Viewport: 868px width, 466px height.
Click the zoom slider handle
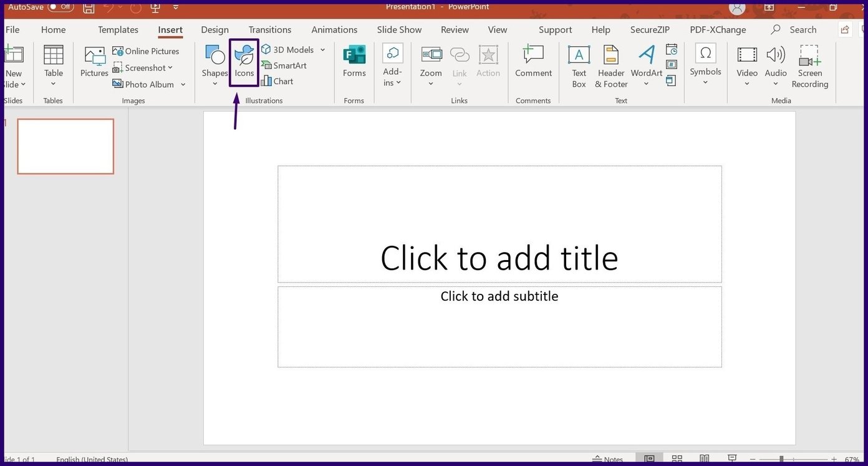click(781, 460)
